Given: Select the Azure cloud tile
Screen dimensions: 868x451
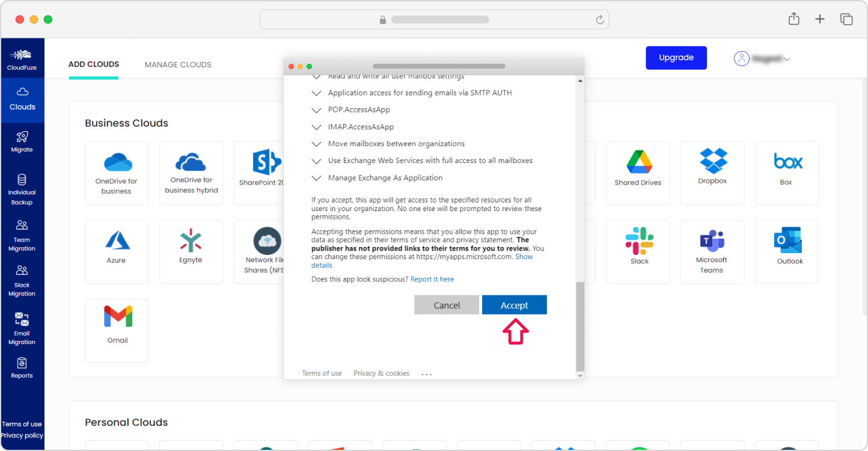Looking at the screenshot, I should point(117,252).
